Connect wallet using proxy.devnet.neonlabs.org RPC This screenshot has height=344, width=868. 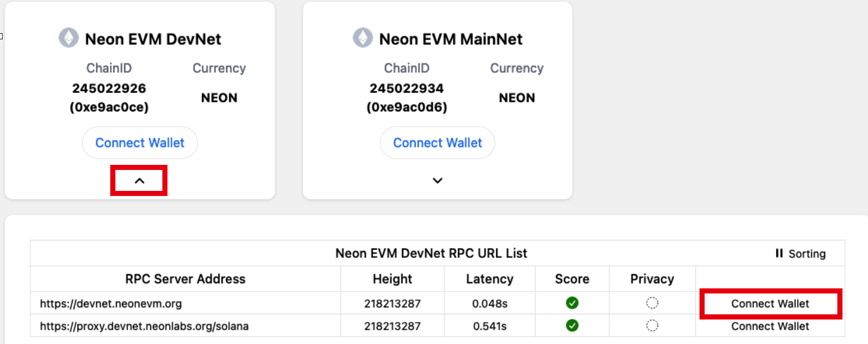pyautogui.click(x=770, y=326)
